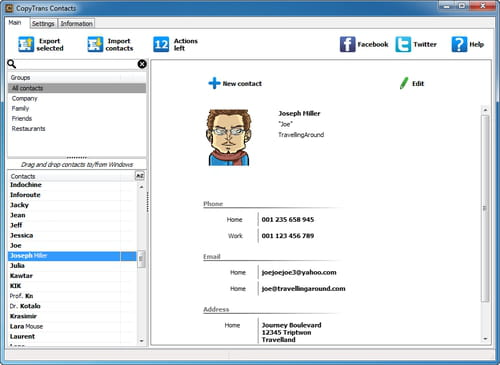The width and height of the screenshot is (500, 365).
Task: Clear the search with the X icon
Action: click(142, 64)
